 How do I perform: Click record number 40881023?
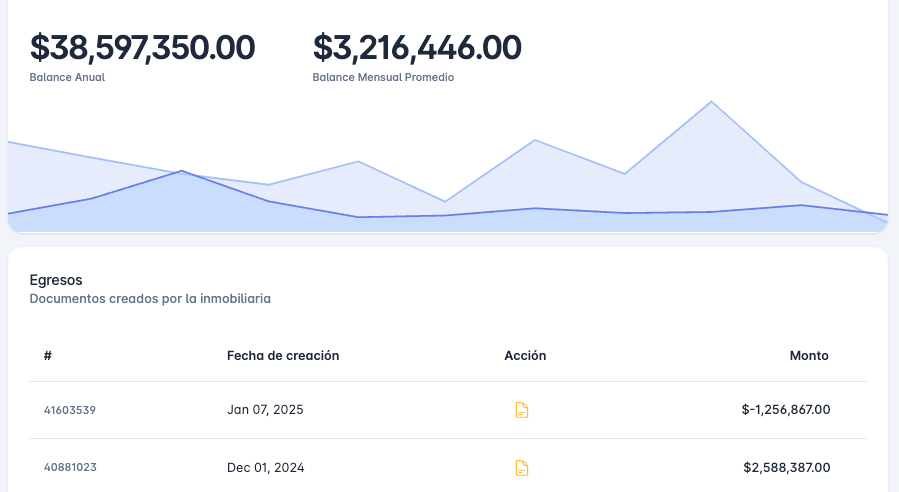pyautogui.click(x=70, y=467)
